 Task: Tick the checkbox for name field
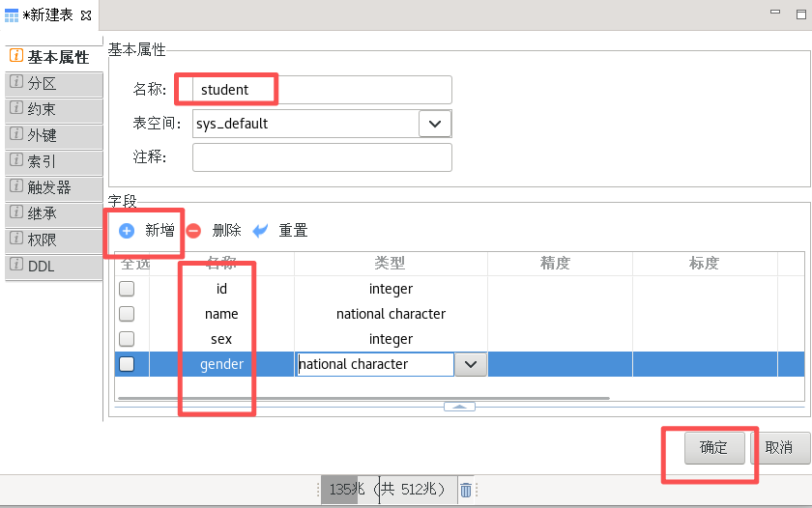127,314
